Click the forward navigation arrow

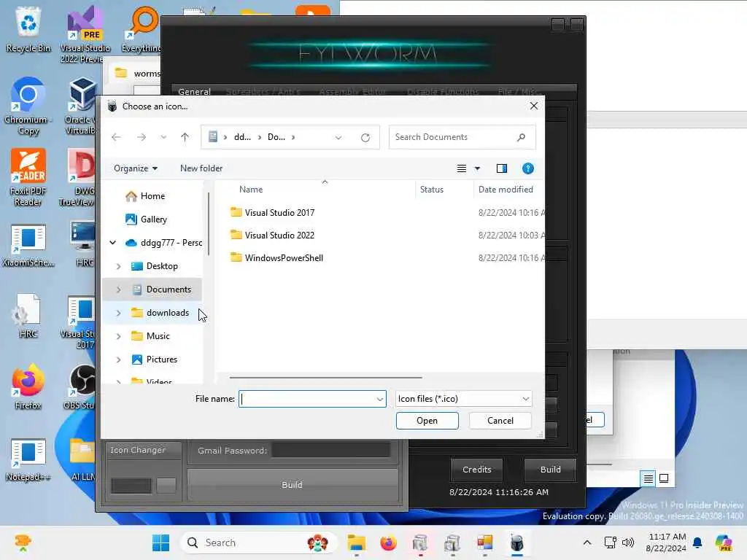click(x=142, y=137)
